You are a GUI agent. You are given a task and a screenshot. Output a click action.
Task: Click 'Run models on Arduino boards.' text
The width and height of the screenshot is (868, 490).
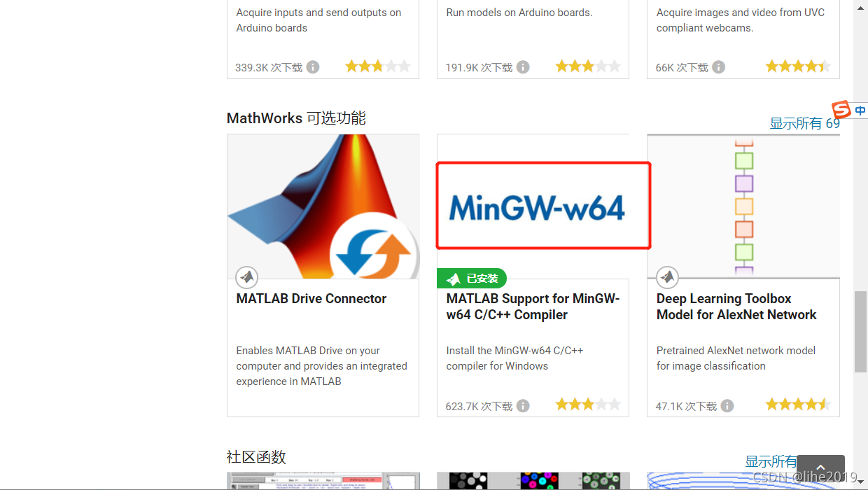[519, 13]
